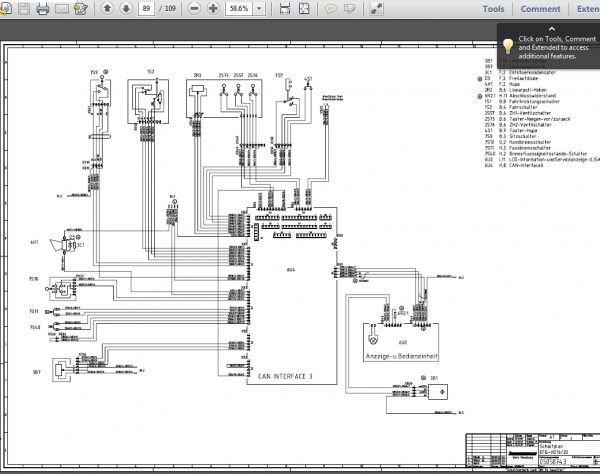This screenshot has width=600, height=474.
Task: Select the highlight text tool icon
Action: click(x=350, y=8)
